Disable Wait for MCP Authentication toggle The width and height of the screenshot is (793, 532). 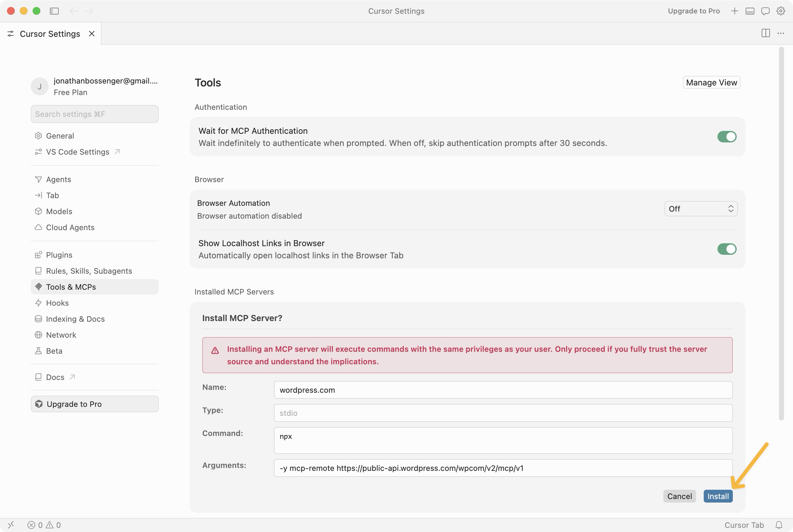(726, 137)
